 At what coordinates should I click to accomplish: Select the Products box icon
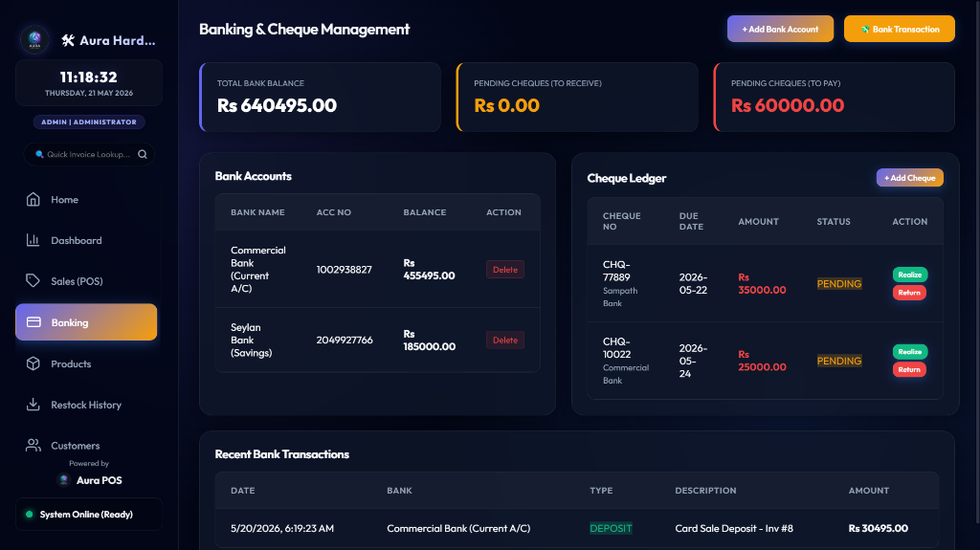click(x=33, y=363)
